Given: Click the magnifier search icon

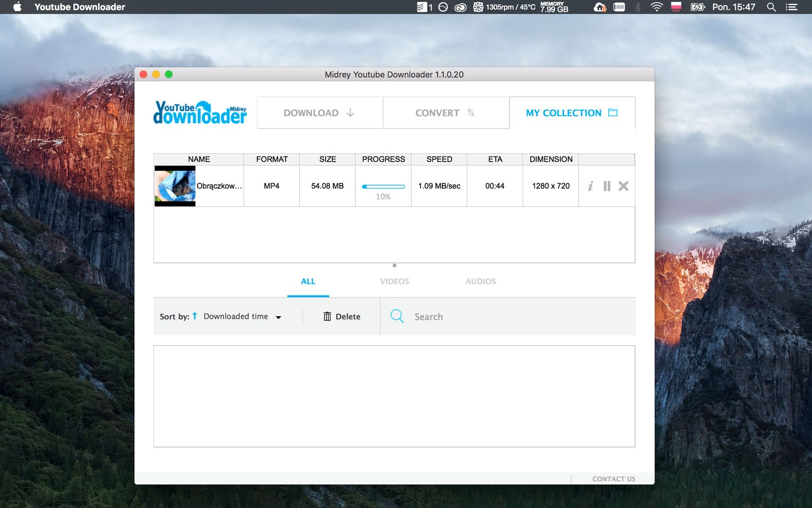Looking at the screenshot, I should (397, 316).
